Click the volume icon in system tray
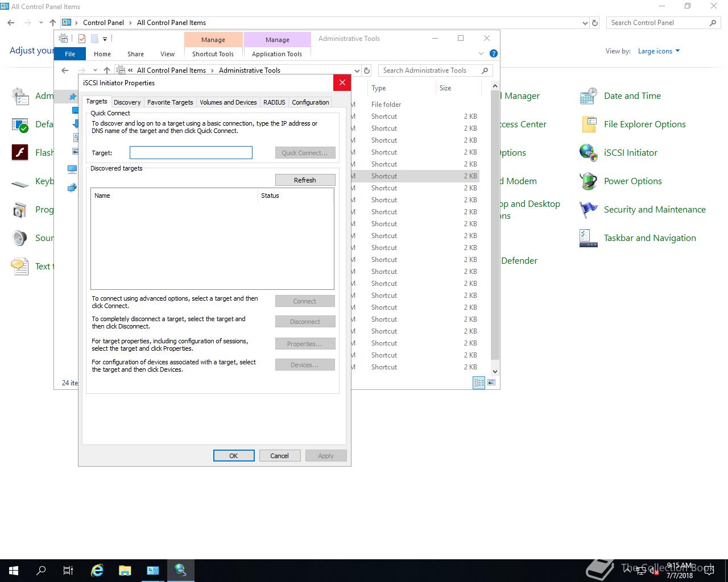Image resolution: width=728 pixels, height=582 pixels. coord(653,571)
